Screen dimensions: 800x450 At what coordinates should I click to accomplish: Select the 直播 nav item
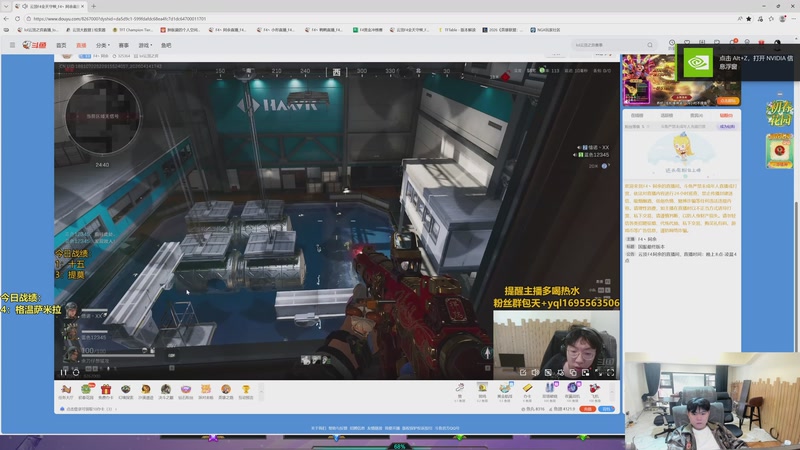[x=81, y=45]
